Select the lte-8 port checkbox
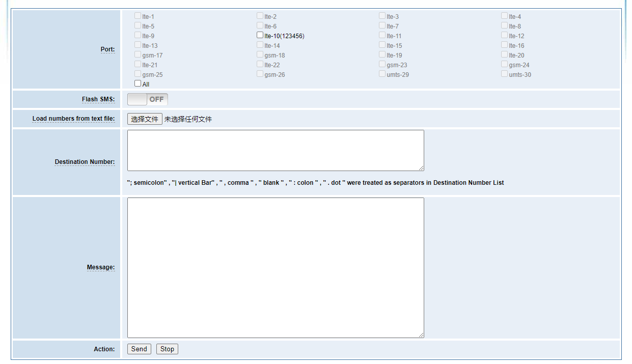 click(505, 25)
